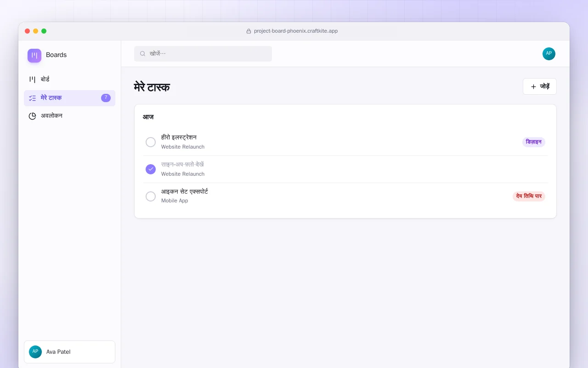The width and height of the screenshot is (588, 368).
Task: Open the साइन-अप फ़्लो देखें task title
Action: [x=182, y=165]
